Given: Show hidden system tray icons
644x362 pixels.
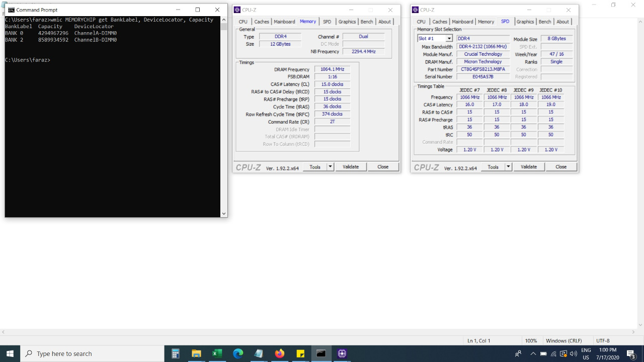Looking at the screenshot, I should click(x=533, y=353).
